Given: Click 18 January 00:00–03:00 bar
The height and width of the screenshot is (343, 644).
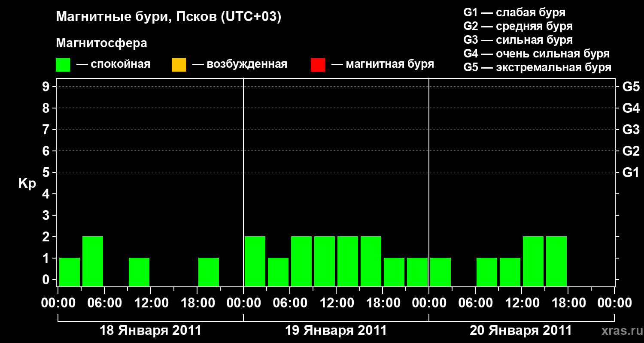Looking at the screenshot, I should tap(70, 272).
